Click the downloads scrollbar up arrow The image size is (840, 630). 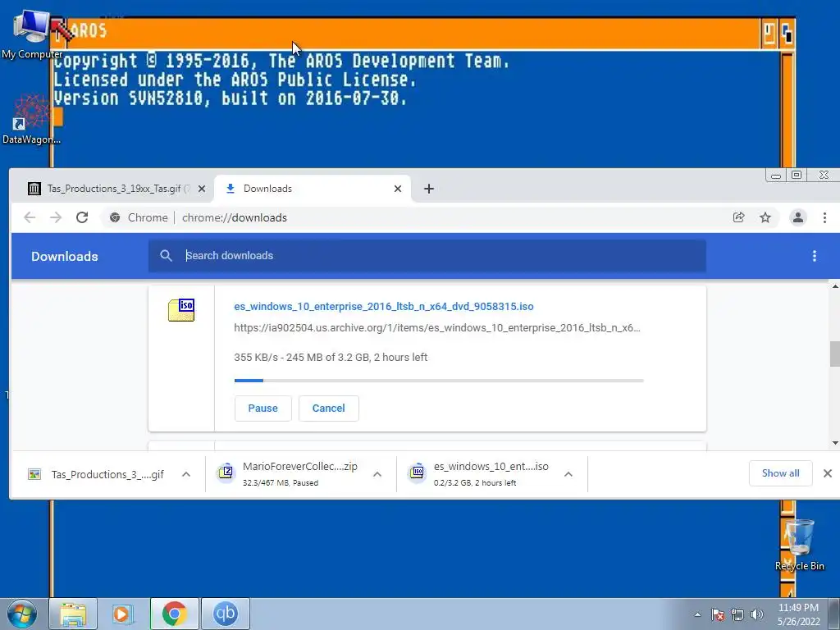coord(834,286)
